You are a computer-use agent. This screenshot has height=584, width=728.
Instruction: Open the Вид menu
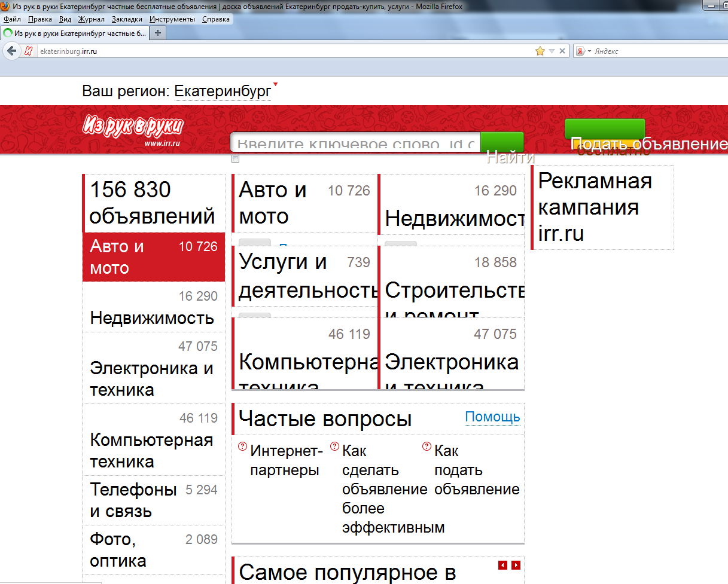65,19
